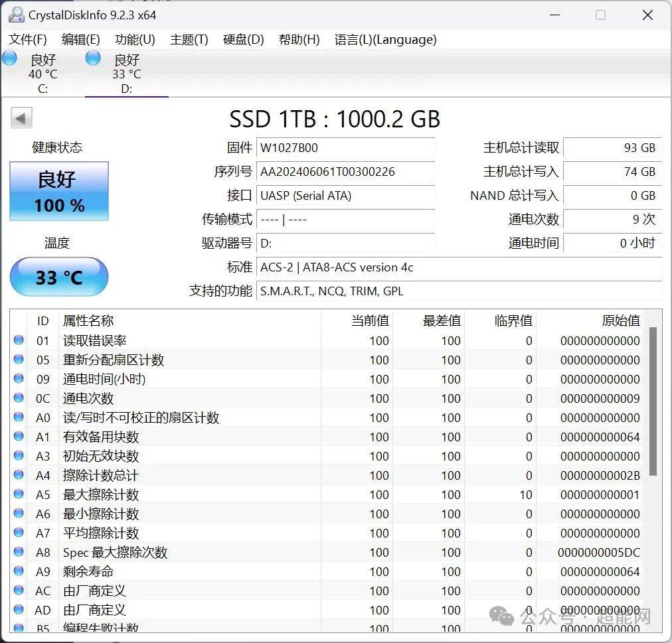Open the 功能(U) menu
Image resolution: width=672 pixels, height=643 pixels.
[x=135, y=39]
